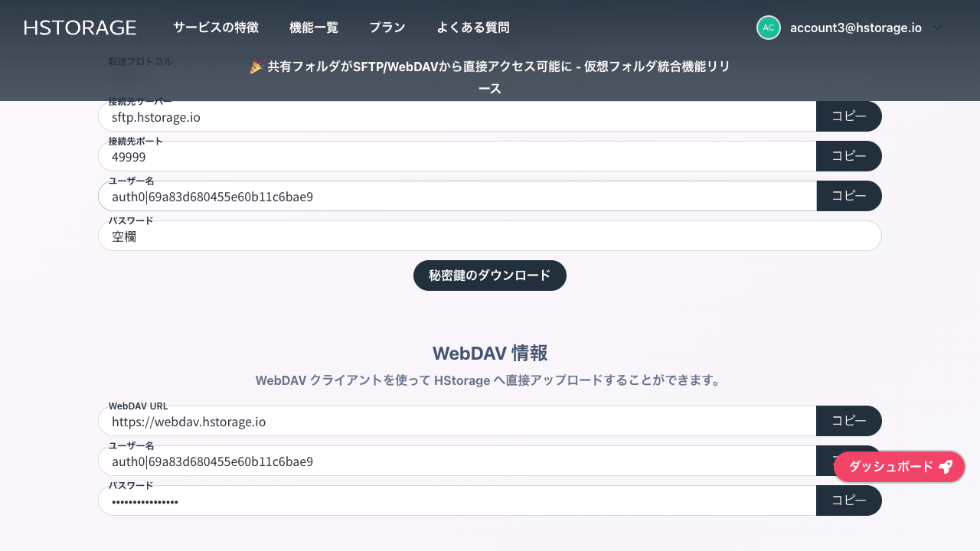Copy the sftp.hstorage.io server address
The width and height of the screenshot is (980, 551).
click(x=849, y=116)
